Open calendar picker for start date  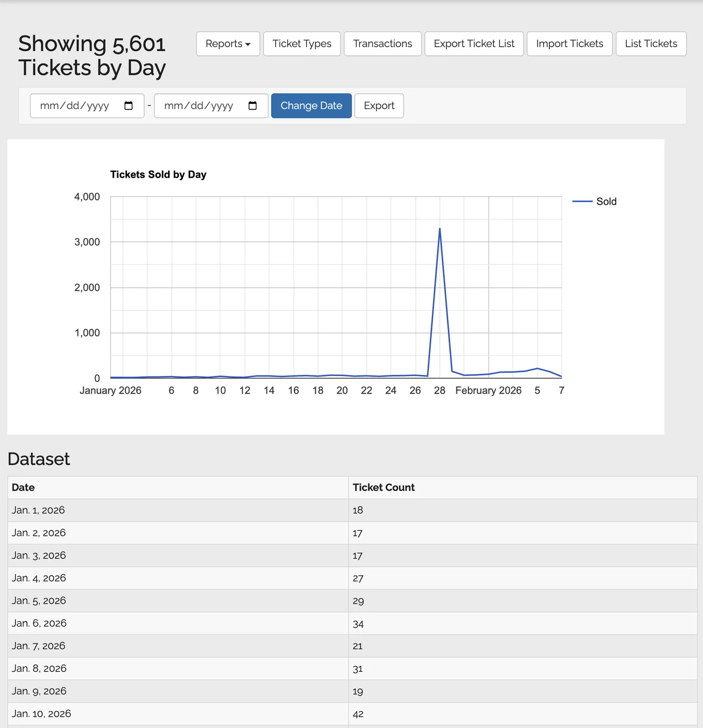click(x=129, y=105)
